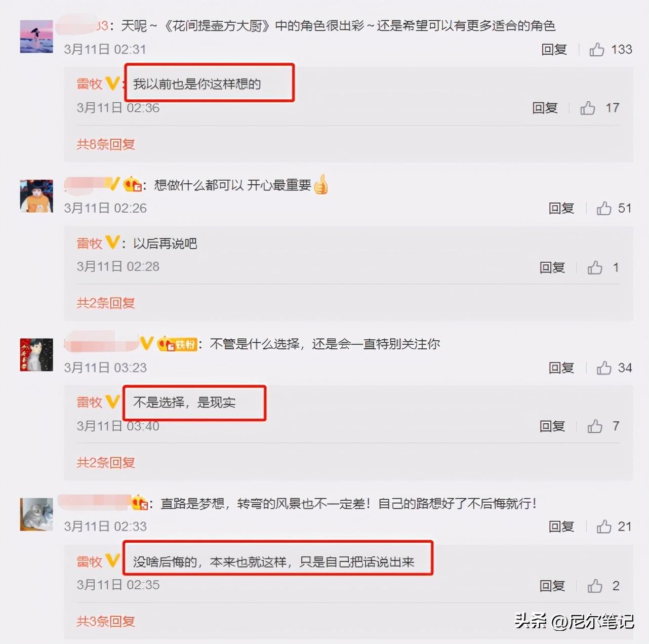
Task: Reply to 雷牧's 我以前也是你这样想的
Action: 545,108
